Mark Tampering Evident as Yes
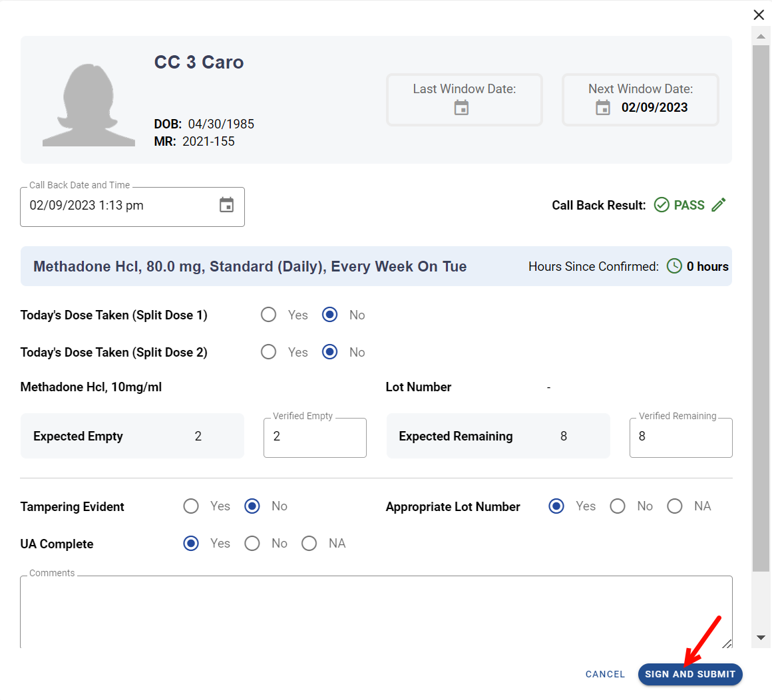The width and height of the screenshot is (772, 700). point(191,506)
